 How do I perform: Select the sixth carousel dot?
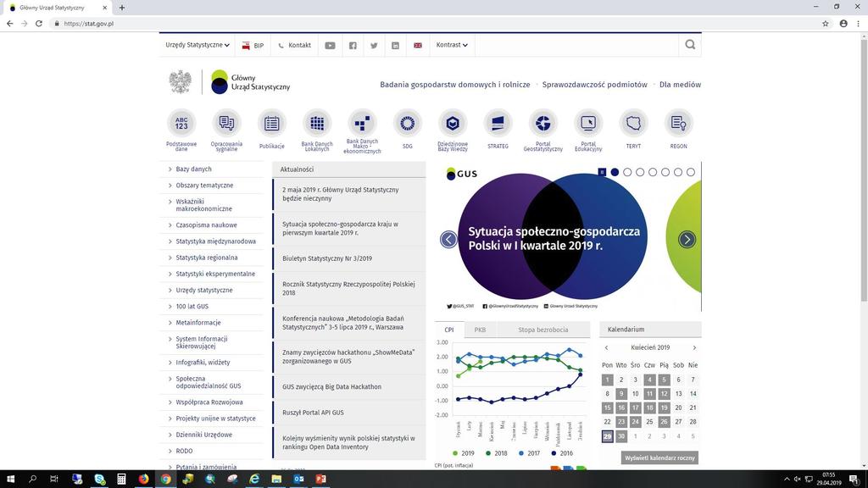pos(678,172)
